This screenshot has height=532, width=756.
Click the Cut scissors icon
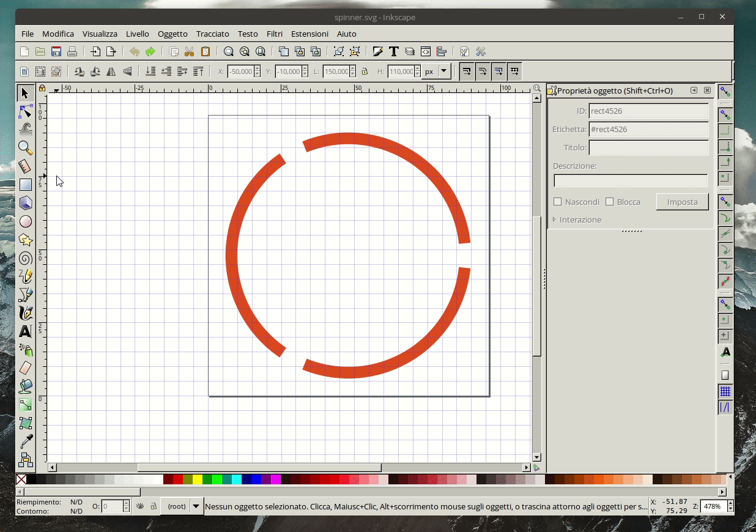tap(190, 51)
